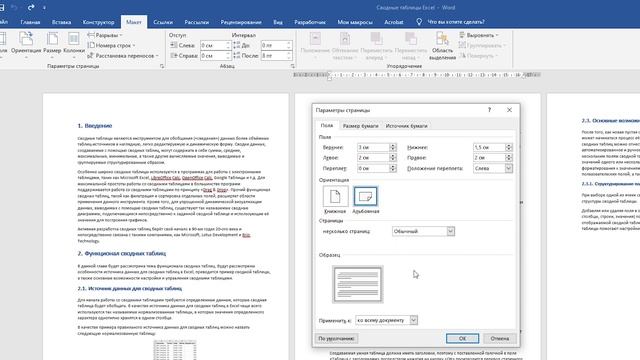This screenshot has height=360, width=640.
Task: Click the Wrap Text (Обтекание текстом) icon
Action: [x=345, y=46]
